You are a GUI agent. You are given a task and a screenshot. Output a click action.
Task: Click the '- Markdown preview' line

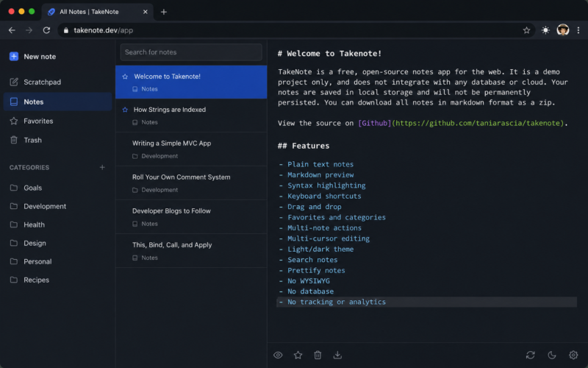(316, 175)
